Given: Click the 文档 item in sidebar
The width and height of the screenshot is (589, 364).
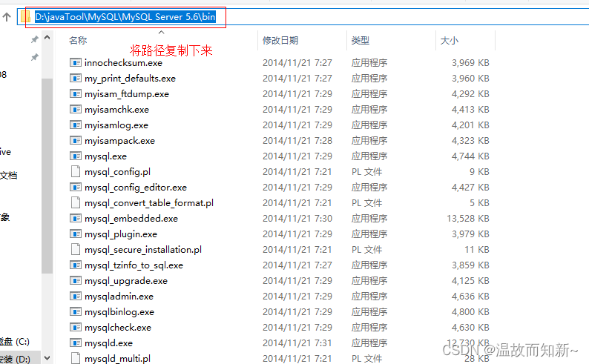Looking at the screenshot, I should 9,175.
